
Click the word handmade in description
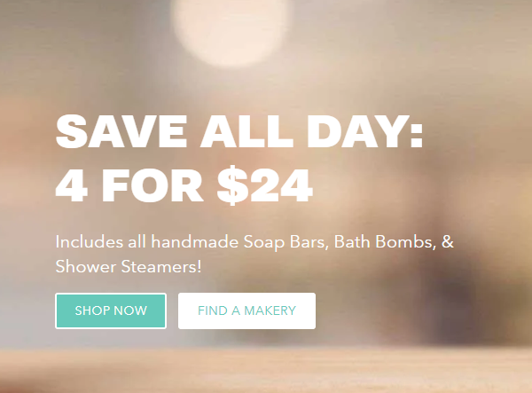195,242
